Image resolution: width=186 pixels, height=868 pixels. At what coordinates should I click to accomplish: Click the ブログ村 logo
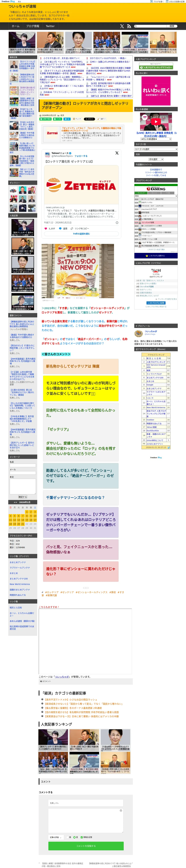point(156,270)
